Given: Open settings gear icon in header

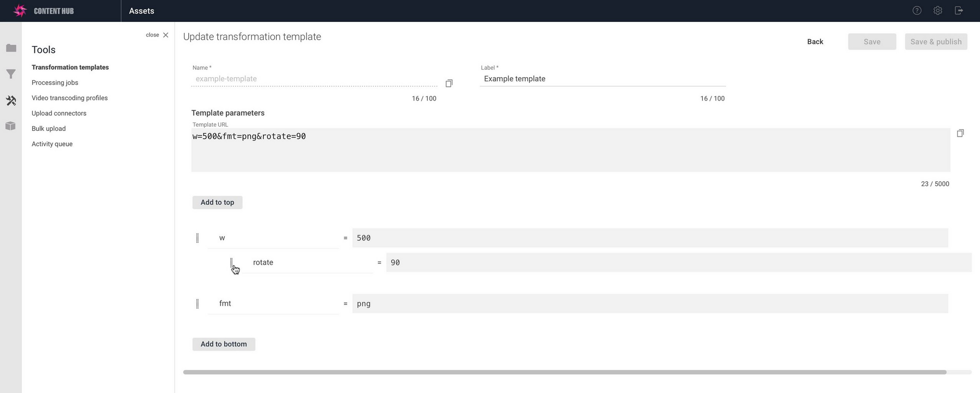Looking at the screenshot, I should (x=938, y=10).
